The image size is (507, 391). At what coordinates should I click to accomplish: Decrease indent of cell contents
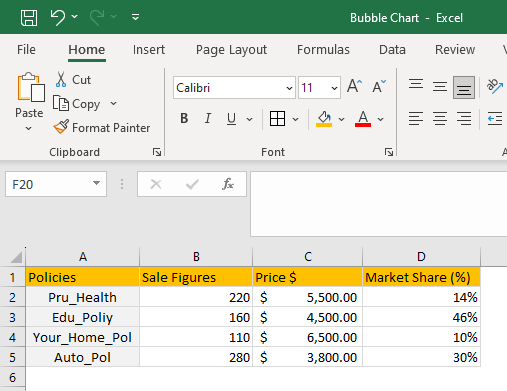click(x=495, y=118)
